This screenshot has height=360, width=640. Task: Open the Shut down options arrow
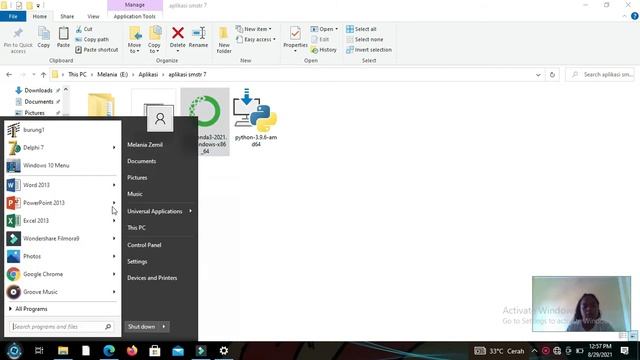pyautogui.click(x=164, y=327)
